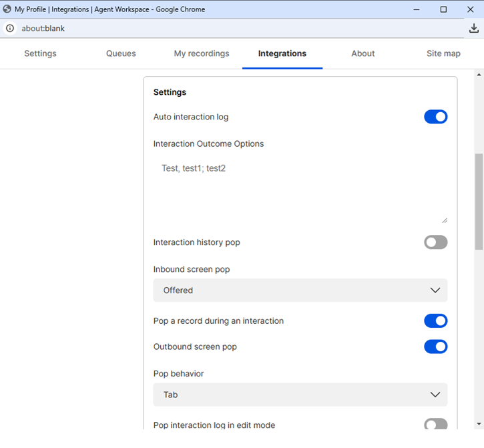Turn off the Auto interaction log toggle
This screenshot has height=448, width=484.
pyautogui.click(x=435, y=117)
